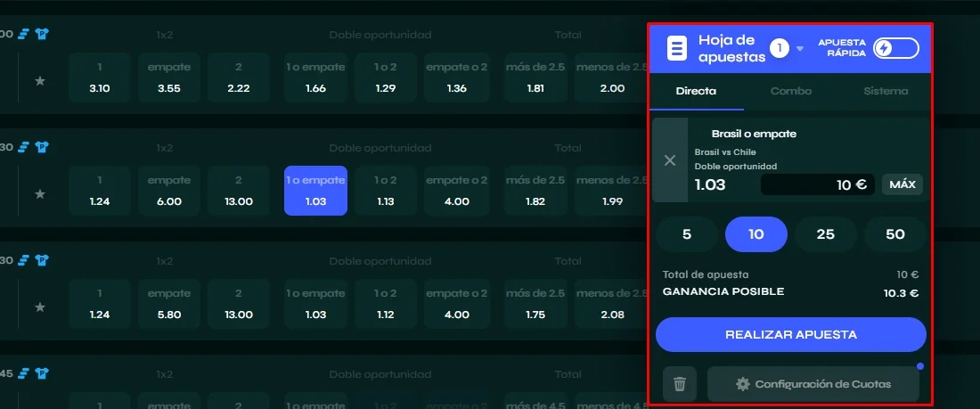This screenshot has height=409, width=980.
Task: Pick away win 13.00 in the empate 5.80 row
Action: tap(238, 304)
